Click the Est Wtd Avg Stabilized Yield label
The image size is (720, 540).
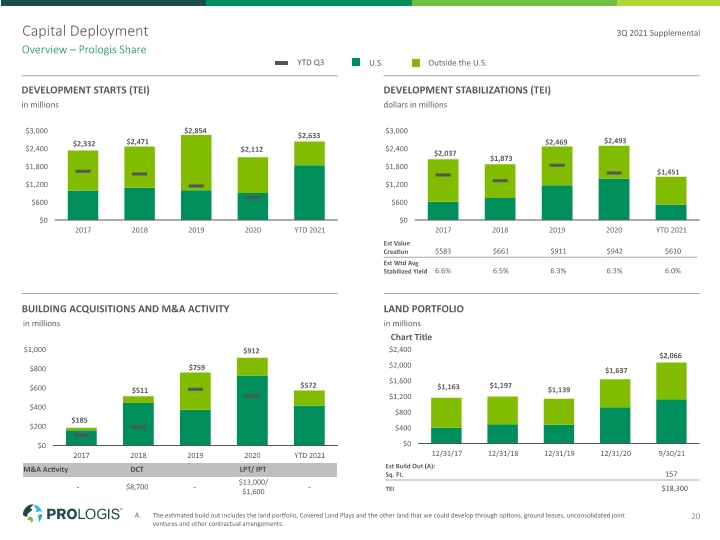(405, 267)
